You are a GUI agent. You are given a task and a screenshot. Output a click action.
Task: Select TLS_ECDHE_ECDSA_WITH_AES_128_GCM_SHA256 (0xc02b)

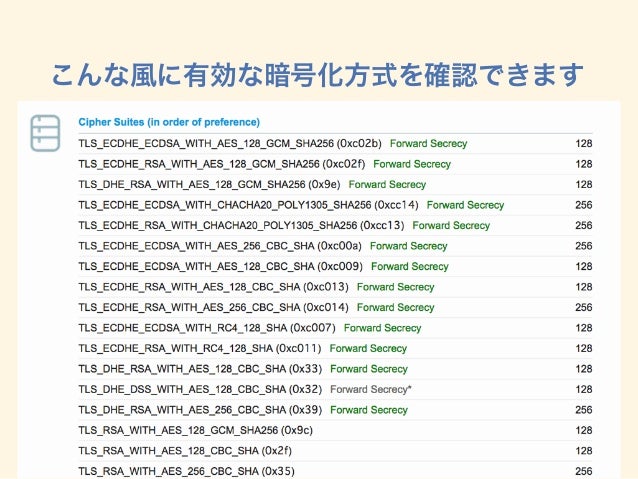pyautogui.click(x=230, y=144)
